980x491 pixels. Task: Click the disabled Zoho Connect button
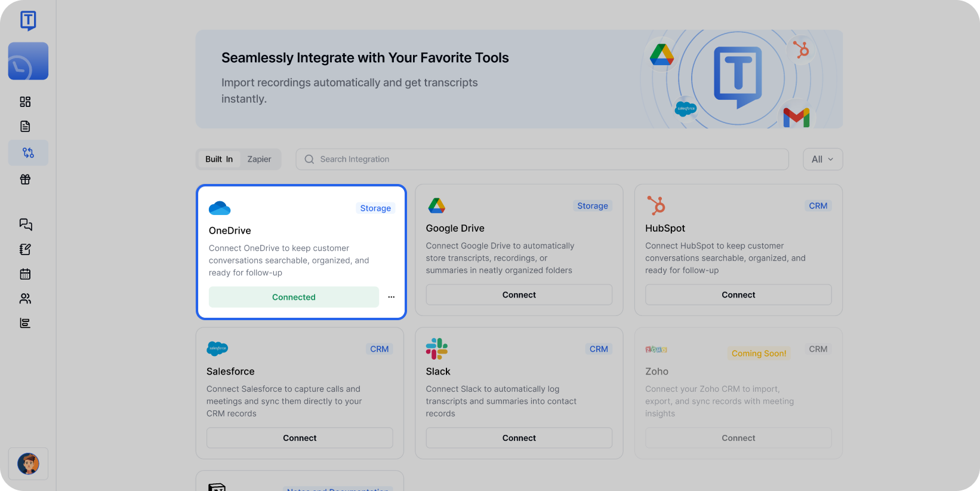tap(738, 438)
